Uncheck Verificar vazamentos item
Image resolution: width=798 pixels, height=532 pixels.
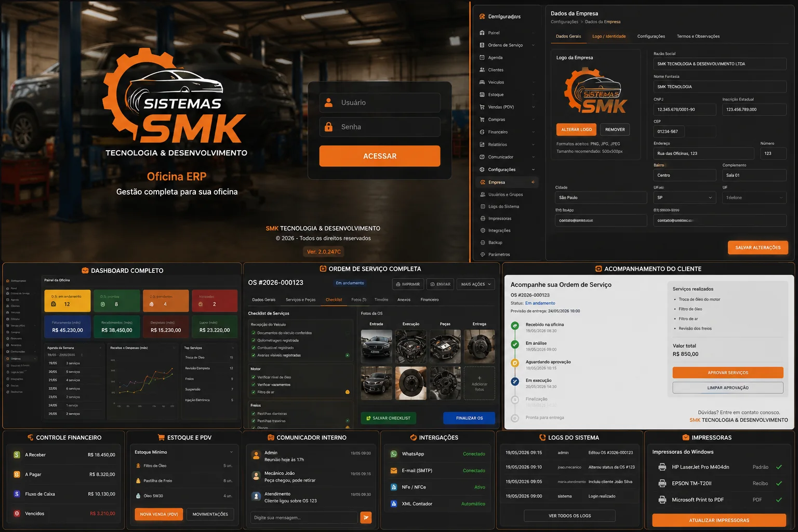[254, 385]
